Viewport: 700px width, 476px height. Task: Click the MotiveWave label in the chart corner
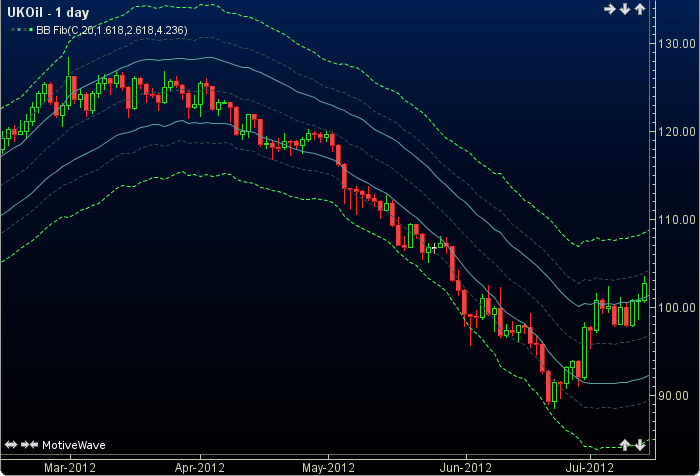point(74,445)
